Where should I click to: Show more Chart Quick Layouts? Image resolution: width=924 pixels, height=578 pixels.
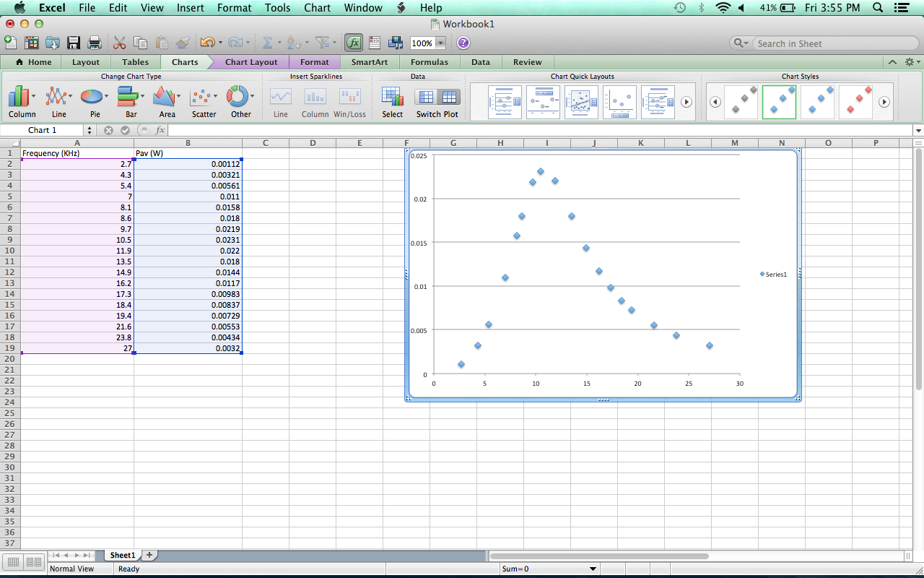pyautogui.click(x=687, y=102)
